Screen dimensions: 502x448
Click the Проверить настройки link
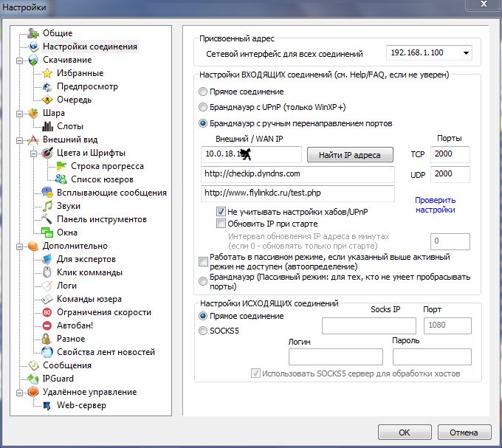pyautogui.click(x=435, y=204)
